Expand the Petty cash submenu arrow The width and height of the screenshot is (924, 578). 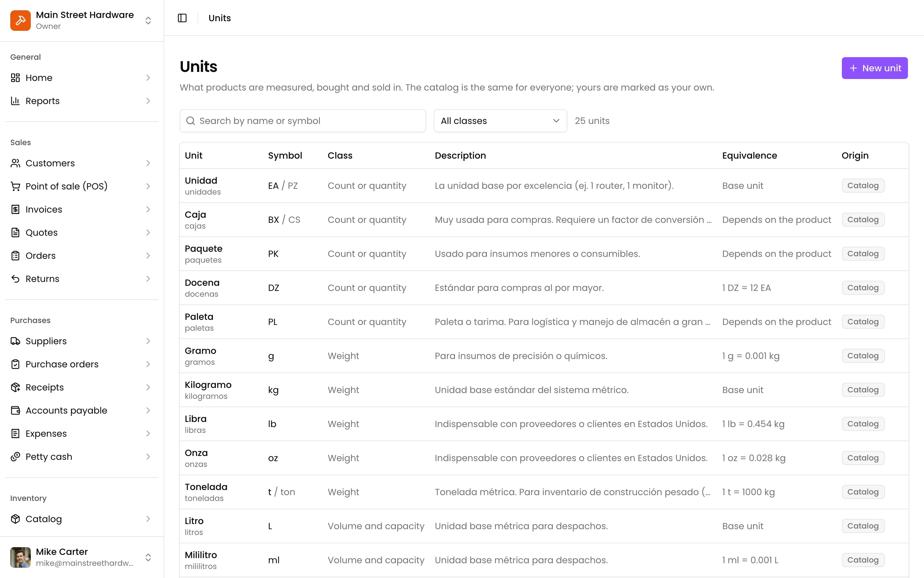(x=148, y=457)
